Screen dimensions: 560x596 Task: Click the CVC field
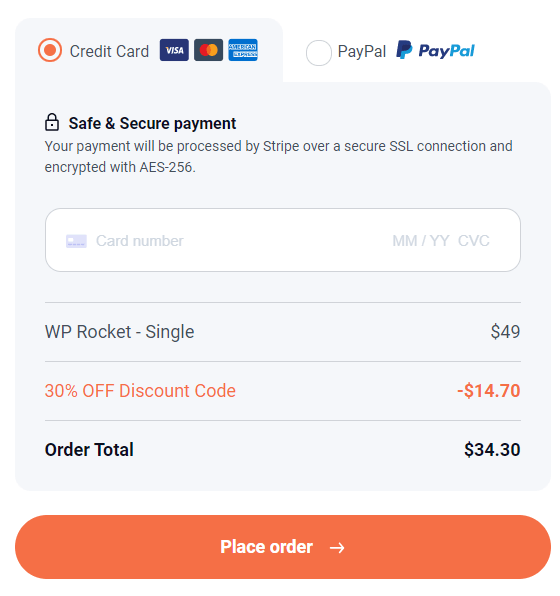click(x=474, y=241)
